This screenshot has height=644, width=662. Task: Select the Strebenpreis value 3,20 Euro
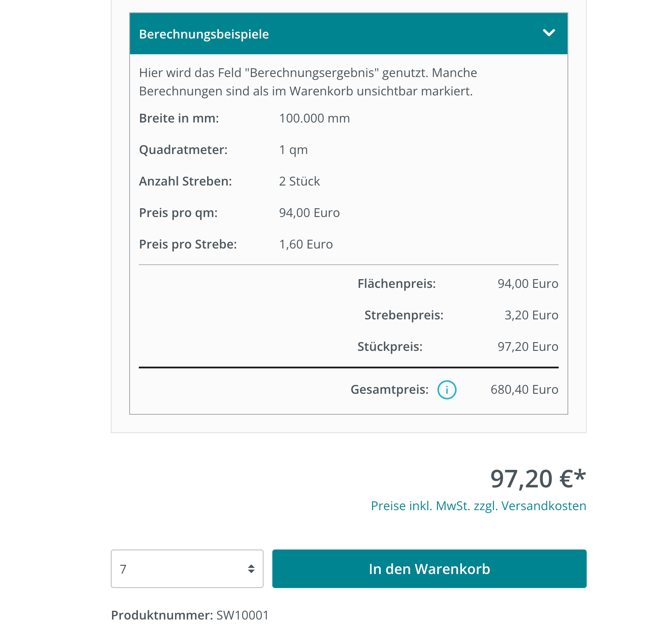(x=531, y=315)
